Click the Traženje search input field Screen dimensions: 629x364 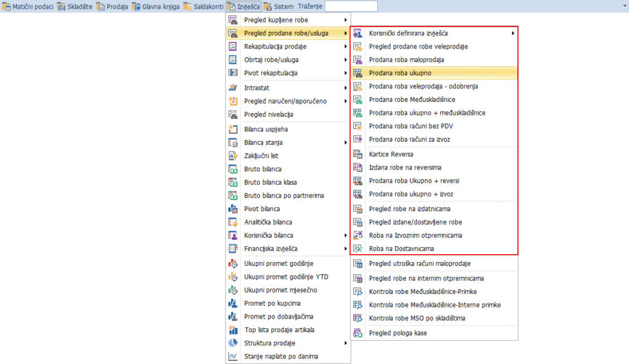coord(351,6)
